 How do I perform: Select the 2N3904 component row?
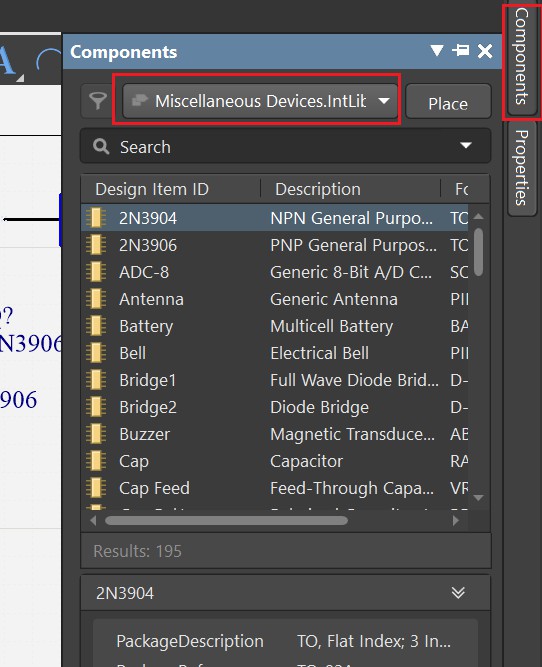275,218
